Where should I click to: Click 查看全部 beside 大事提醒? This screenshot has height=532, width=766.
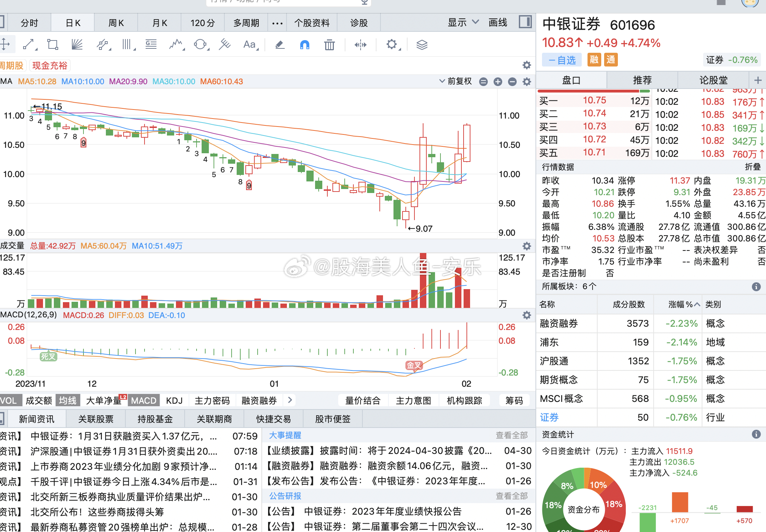(512, 435)
